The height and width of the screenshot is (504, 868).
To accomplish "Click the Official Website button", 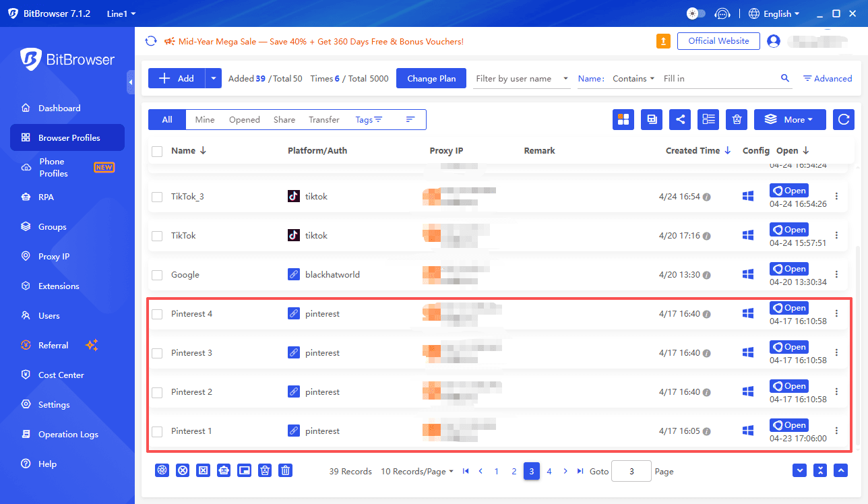I will click(718, 41).
